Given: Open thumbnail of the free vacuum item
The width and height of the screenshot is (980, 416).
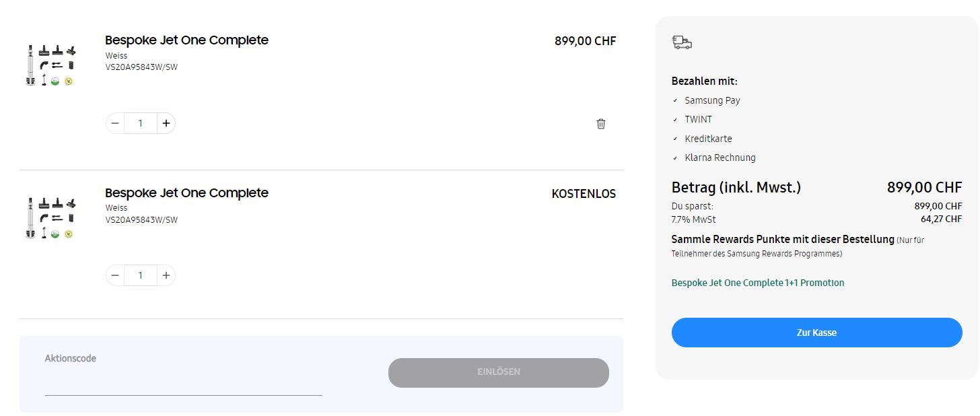Looking at the screenshot, I should tap(50, 217).
